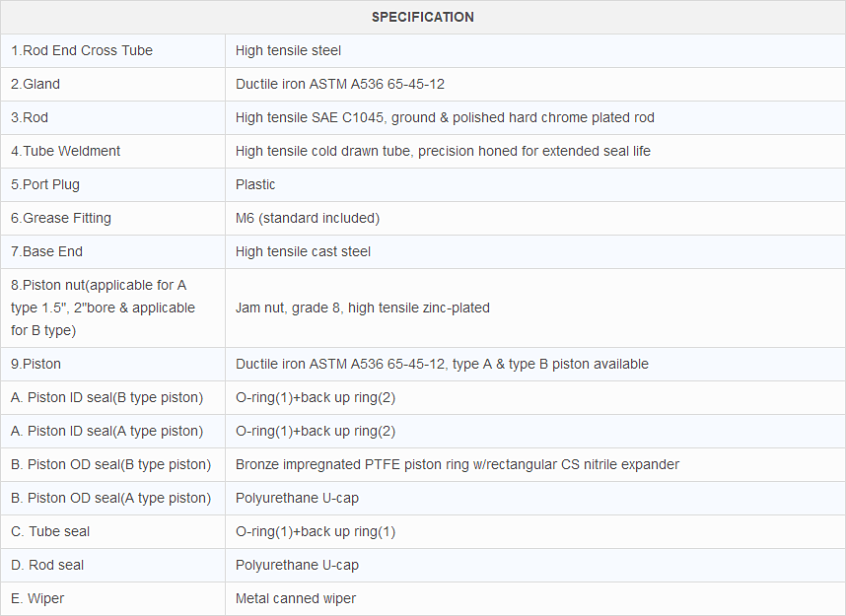The image size is (846, 616).
Task: Select the Piston nut row label
Action: (x=104, y=308)
